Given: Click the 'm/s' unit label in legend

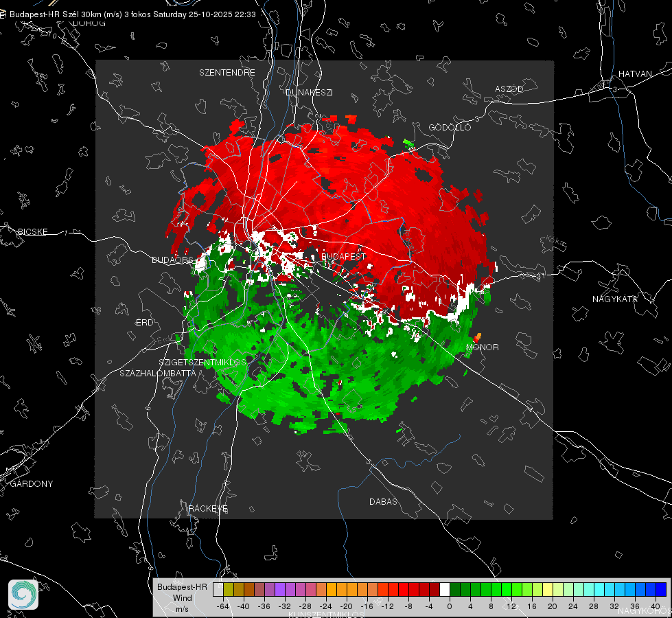Looking at the screenshot, I should tap(182, 608).
